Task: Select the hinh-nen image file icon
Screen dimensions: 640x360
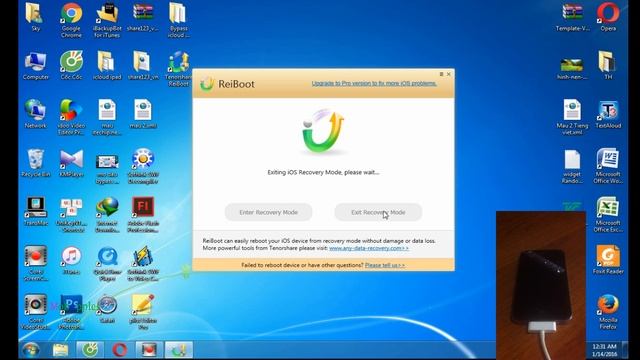Action: pyautogui.click(x=572, y=68)
